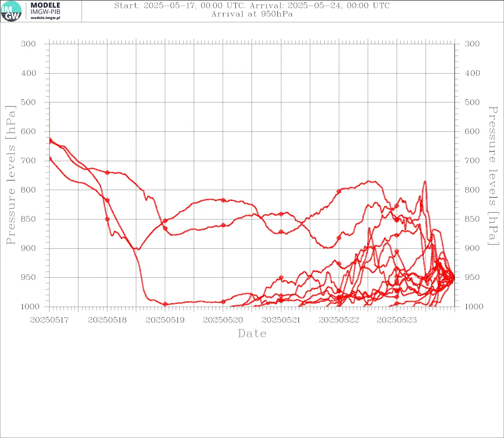Viewport: 504px width, 438px height.
Task: Click the 20250518 date axis label
Action: [107, 320]
